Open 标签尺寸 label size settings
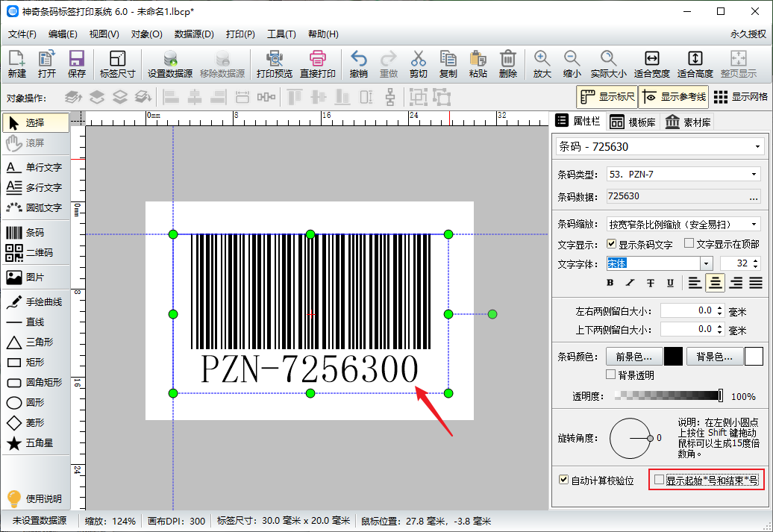This screenshot has height=532, width=773. pos(117,64)
